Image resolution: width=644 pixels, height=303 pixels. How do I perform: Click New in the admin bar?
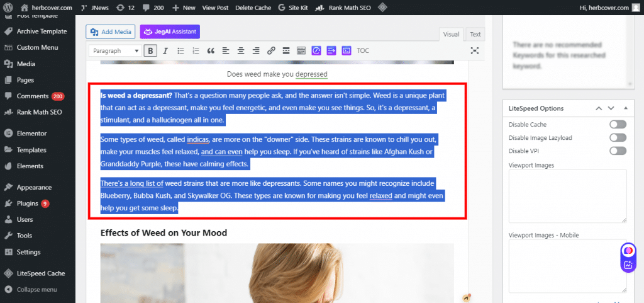[x=184, y=8]
